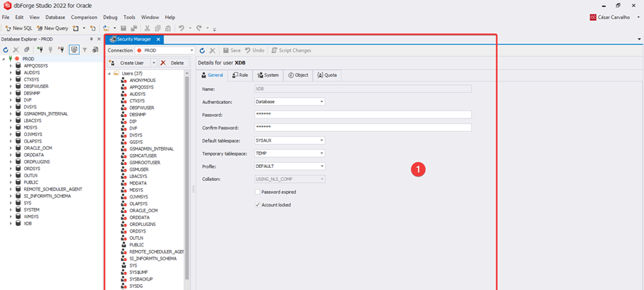The width and height of the screenshot is (644, 290).
Task: Switch to the Role tab
Action: click(240, 75)
